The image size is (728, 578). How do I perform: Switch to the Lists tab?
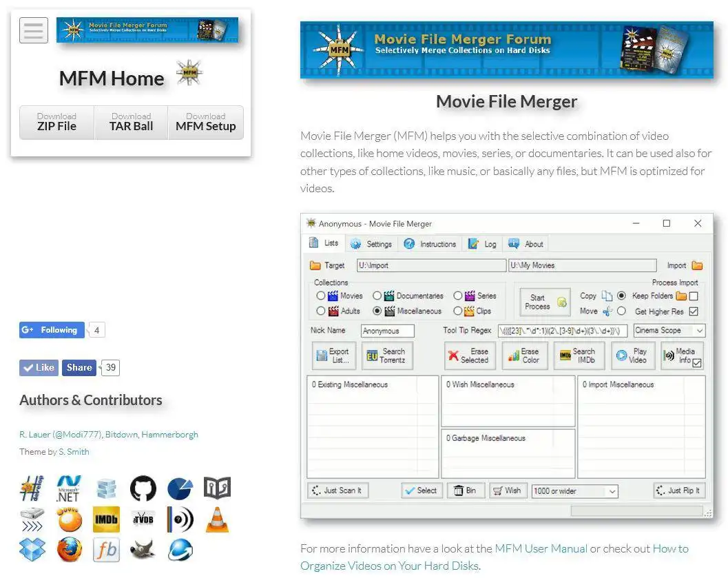pos(324,243)
